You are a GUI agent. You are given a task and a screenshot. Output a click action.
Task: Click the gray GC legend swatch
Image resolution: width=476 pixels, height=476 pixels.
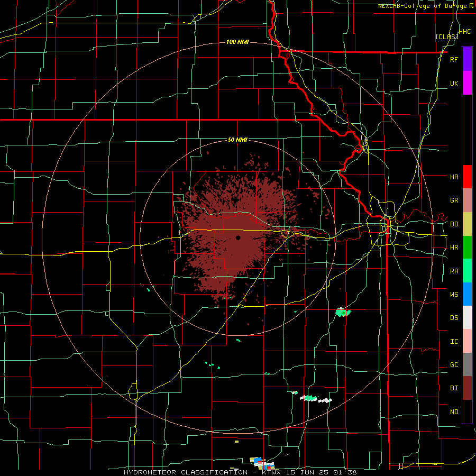coord(467,364)
